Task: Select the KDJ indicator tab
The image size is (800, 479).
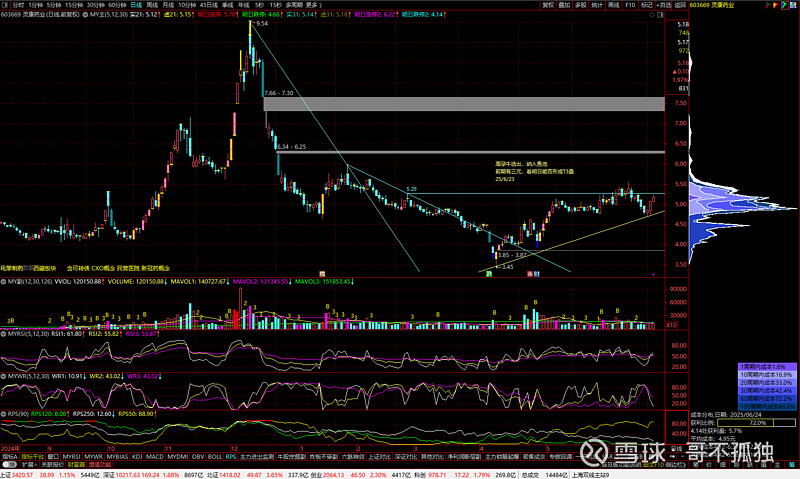Action: click(137, 457)
